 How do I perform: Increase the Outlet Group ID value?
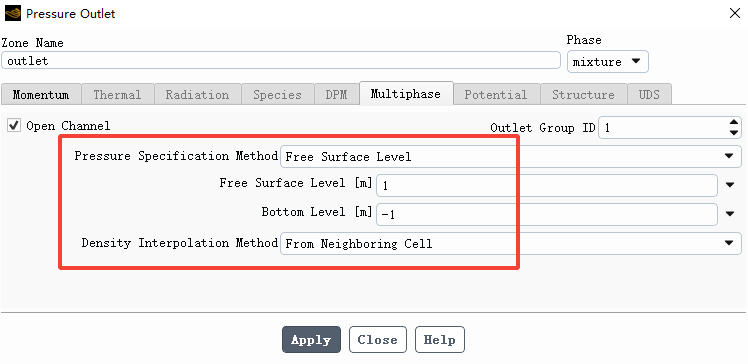[734, 122]
